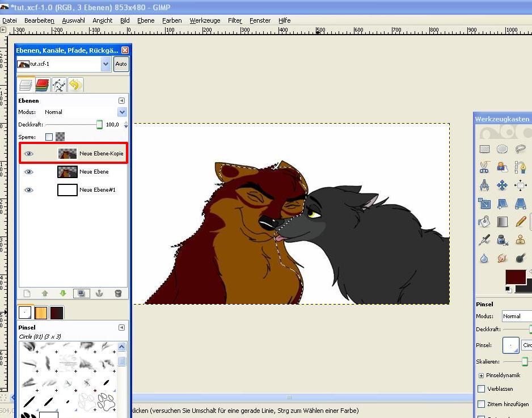Click the layer Deckkraft slider handle

[99, 125]
